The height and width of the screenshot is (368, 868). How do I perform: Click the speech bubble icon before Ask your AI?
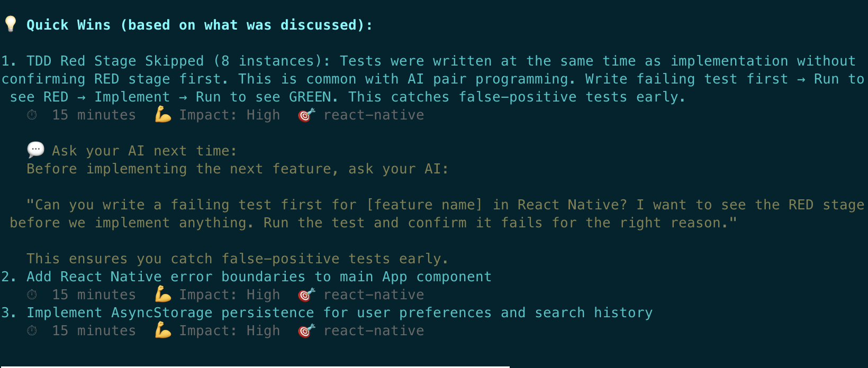pos(35,150)
